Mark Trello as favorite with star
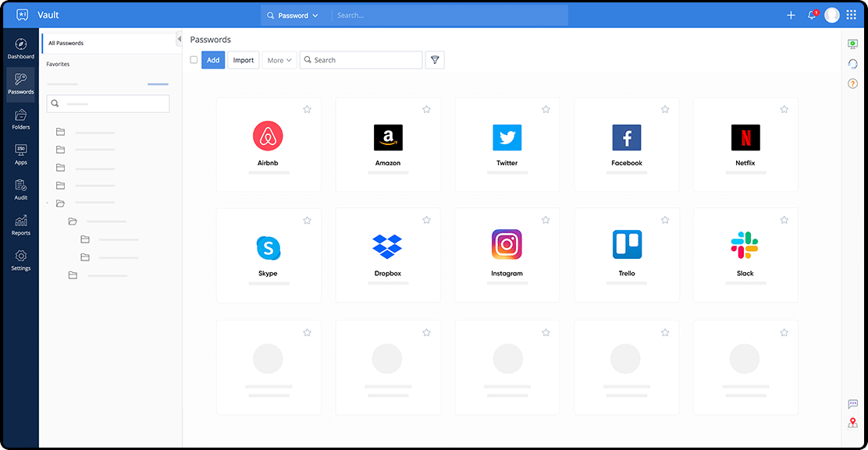 [665, 220]
